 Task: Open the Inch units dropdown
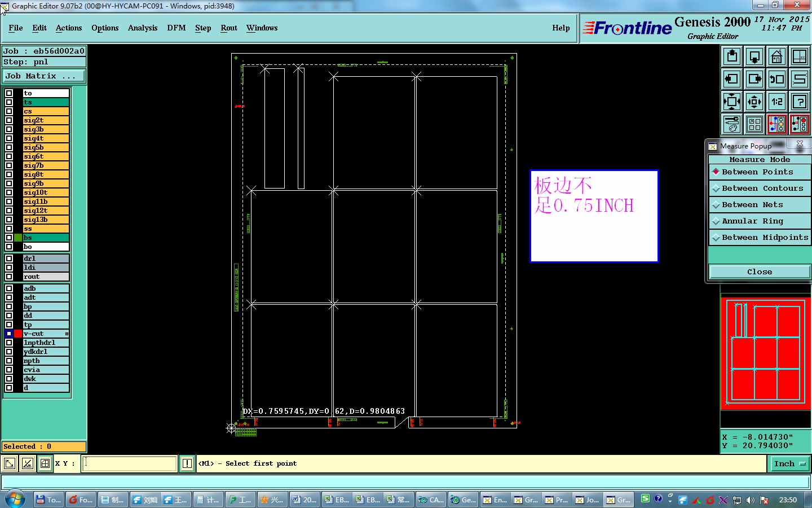tap(789, 464)
